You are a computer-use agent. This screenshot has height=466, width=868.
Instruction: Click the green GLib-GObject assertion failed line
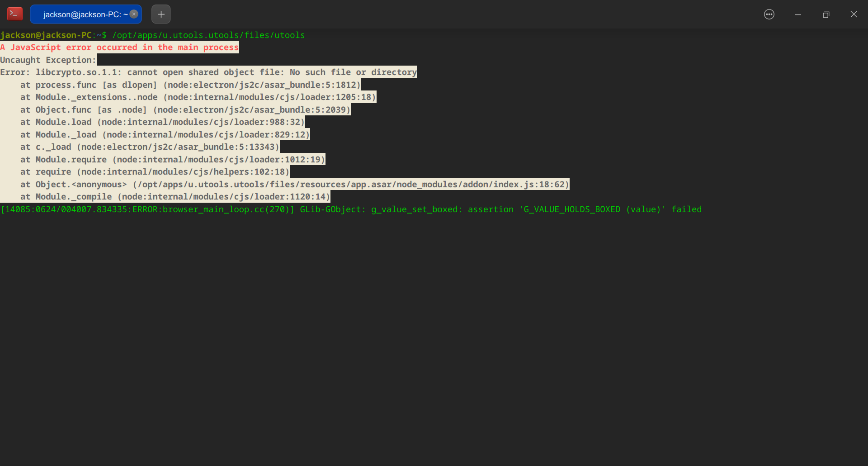tap(351, 209)
